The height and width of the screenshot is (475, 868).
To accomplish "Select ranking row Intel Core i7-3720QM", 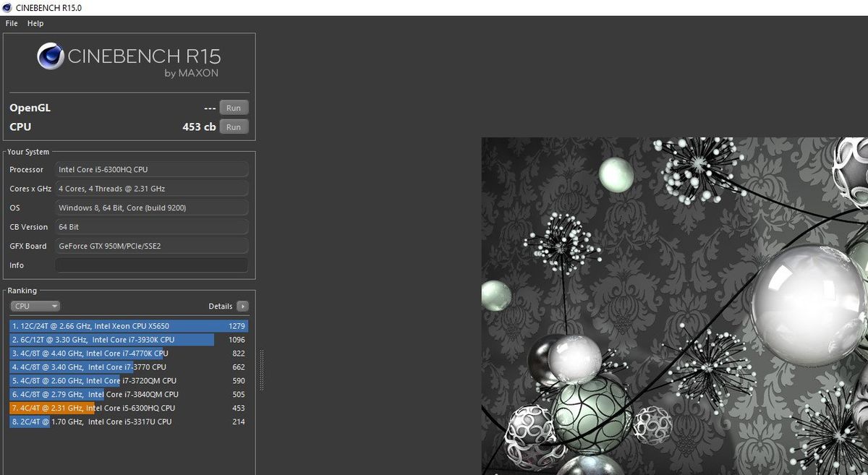I will (x=129, y=380).
